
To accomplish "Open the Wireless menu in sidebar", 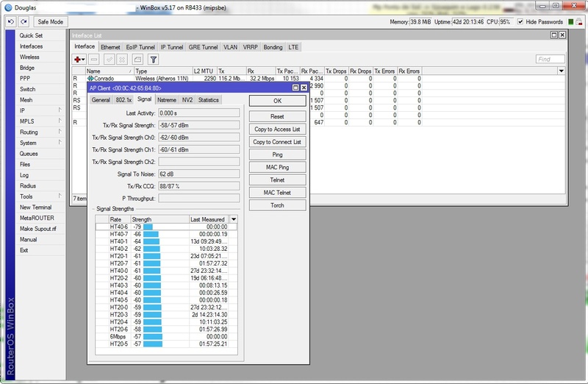I will point(30,57).
